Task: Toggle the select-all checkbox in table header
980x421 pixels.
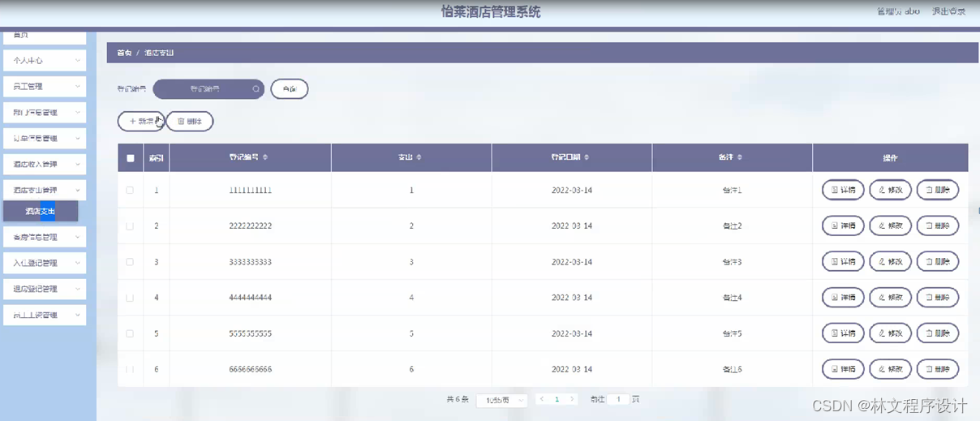Action: [130, 158]
